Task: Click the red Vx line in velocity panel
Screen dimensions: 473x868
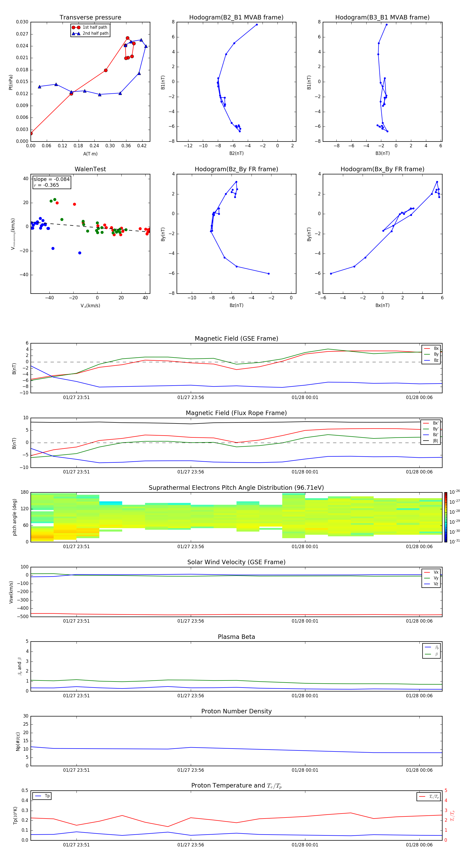Action: pyautogui.click(x=236, y=615)
